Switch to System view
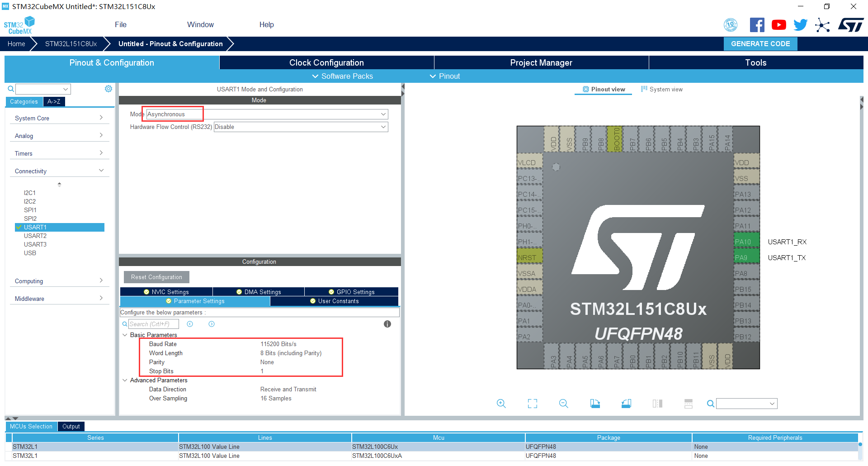The image size is (868, 466). point(662,90)
